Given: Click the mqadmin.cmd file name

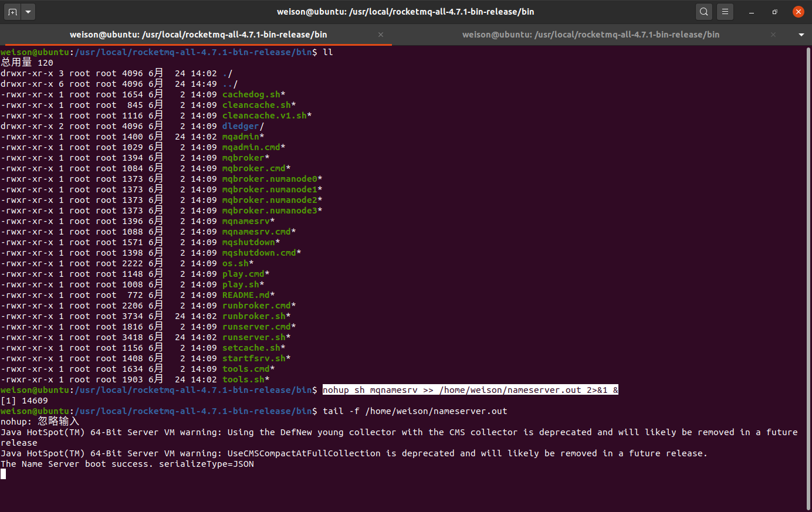Looking at the screenshot, I should click(x=251, y=147).
